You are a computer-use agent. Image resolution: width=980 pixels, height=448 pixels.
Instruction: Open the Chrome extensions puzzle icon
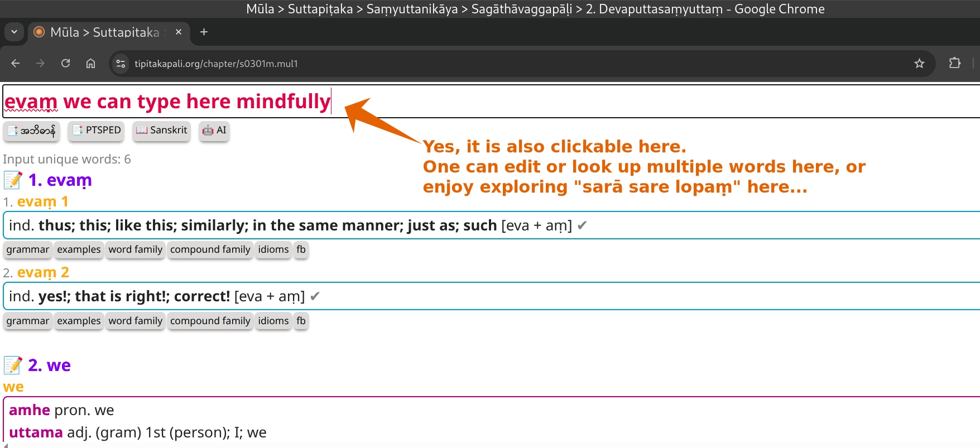(955, 63)
